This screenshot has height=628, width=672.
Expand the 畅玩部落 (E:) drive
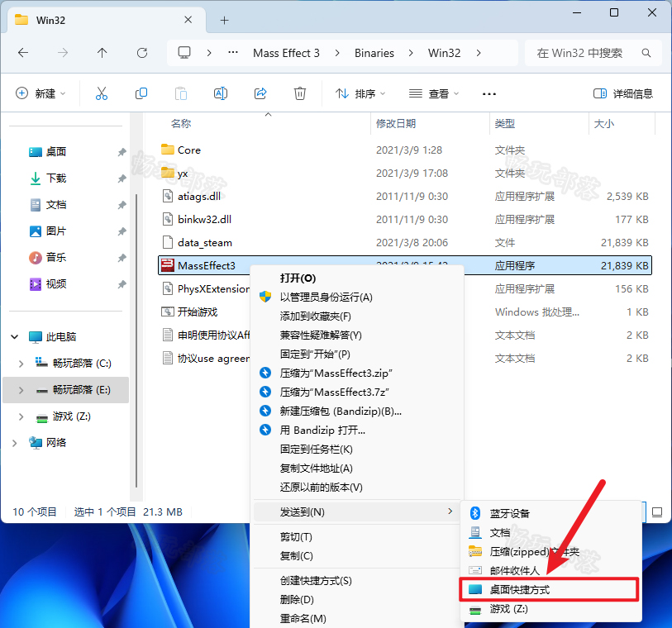(21, 390)
